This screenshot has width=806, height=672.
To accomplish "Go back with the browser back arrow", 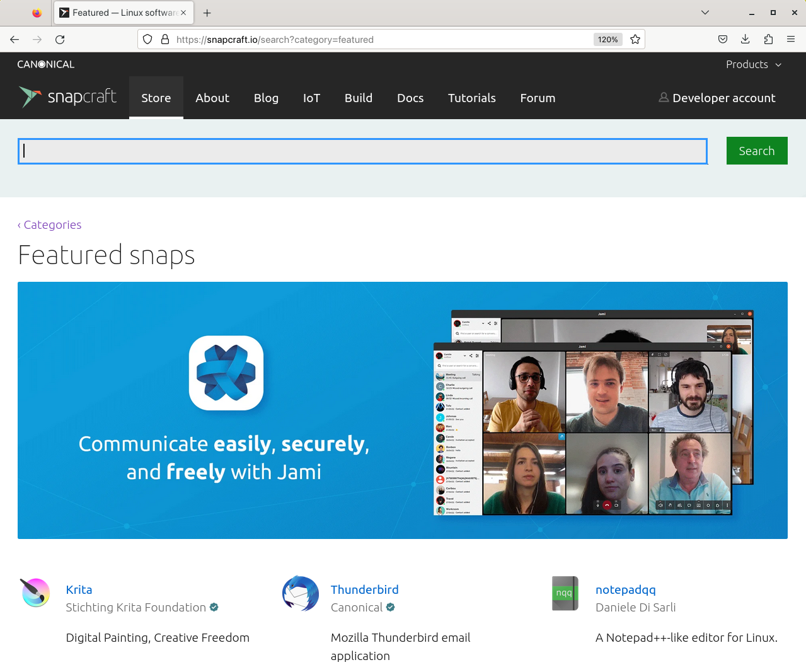I will click(14, 39).
